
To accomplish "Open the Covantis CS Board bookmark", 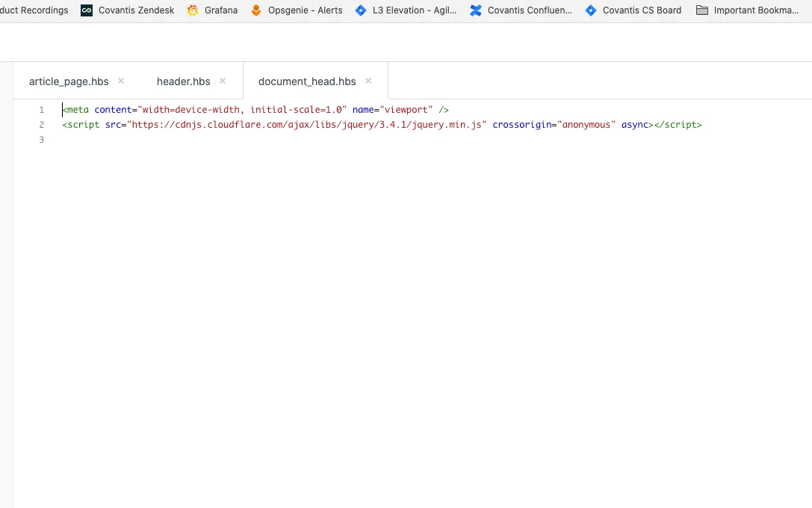I will coord(633,10).
